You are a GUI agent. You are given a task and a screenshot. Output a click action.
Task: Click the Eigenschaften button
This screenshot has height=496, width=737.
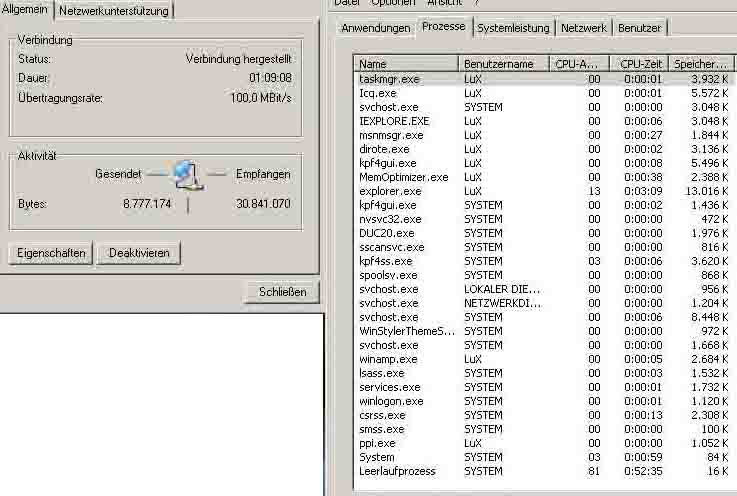pyautogui.click(x=51, y=253)
